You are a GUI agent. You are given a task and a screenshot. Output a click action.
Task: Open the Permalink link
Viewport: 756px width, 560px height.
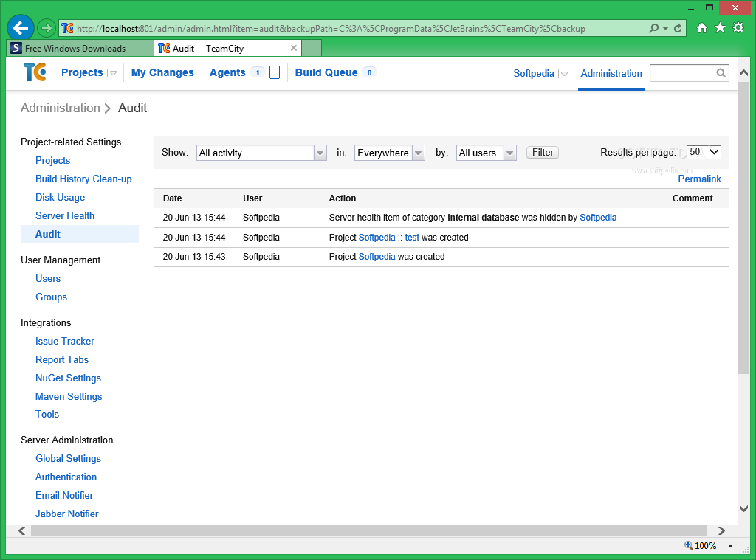tap(700, 179)
